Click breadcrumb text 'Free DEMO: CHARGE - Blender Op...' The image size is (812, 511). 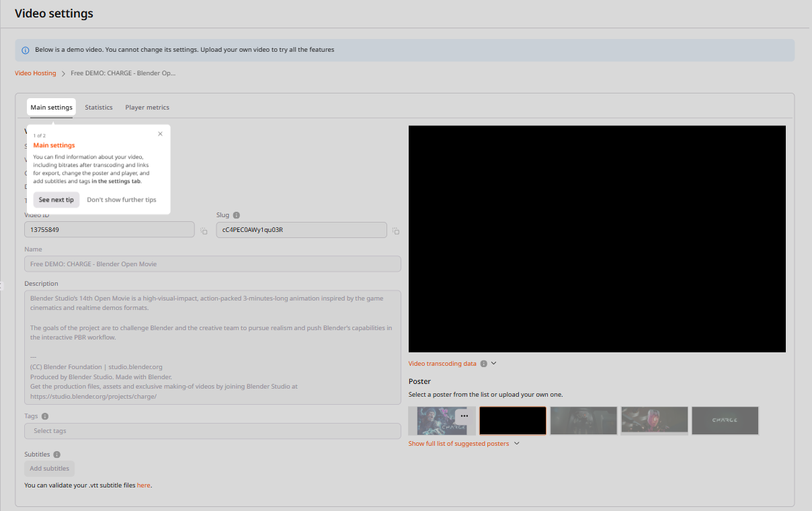(123, 73)
